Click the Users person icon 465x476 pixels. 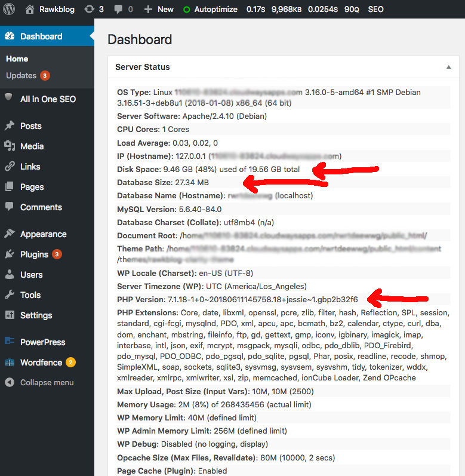pos(10,274)
